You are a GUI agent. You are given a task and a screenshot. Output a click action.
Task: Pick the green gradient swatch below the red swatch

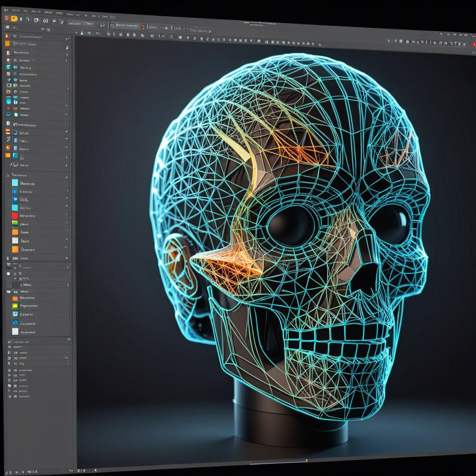15,224
